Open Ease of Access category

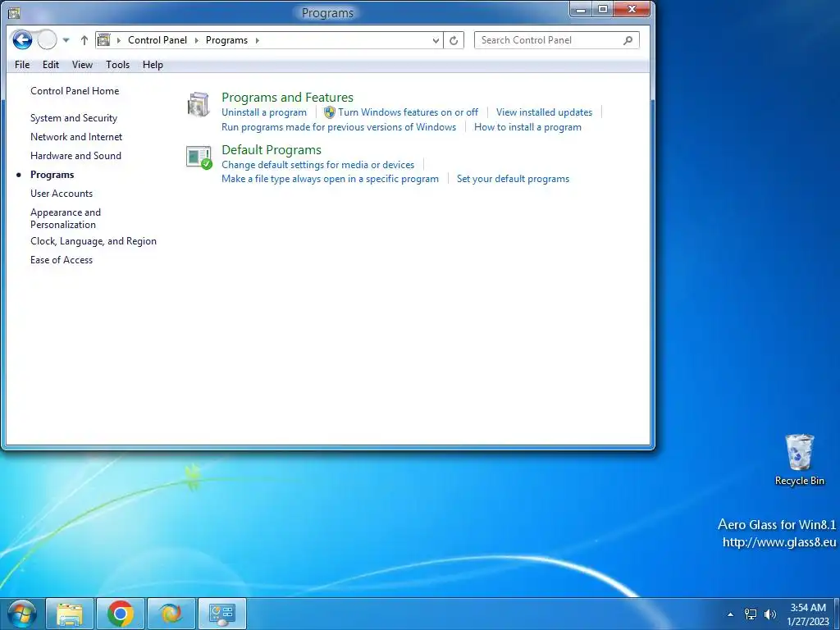pos(61,260)
